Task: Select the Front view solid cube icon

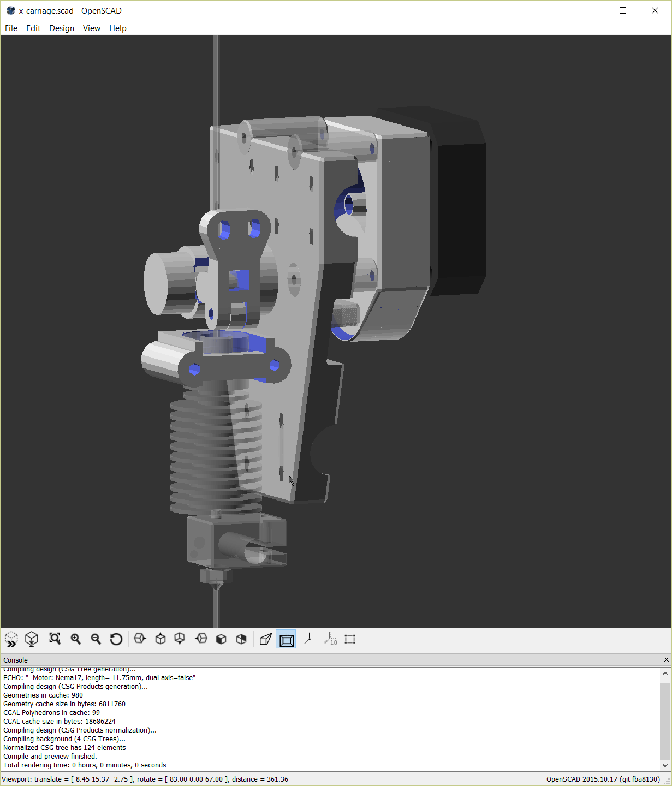Action: (221, 639)
